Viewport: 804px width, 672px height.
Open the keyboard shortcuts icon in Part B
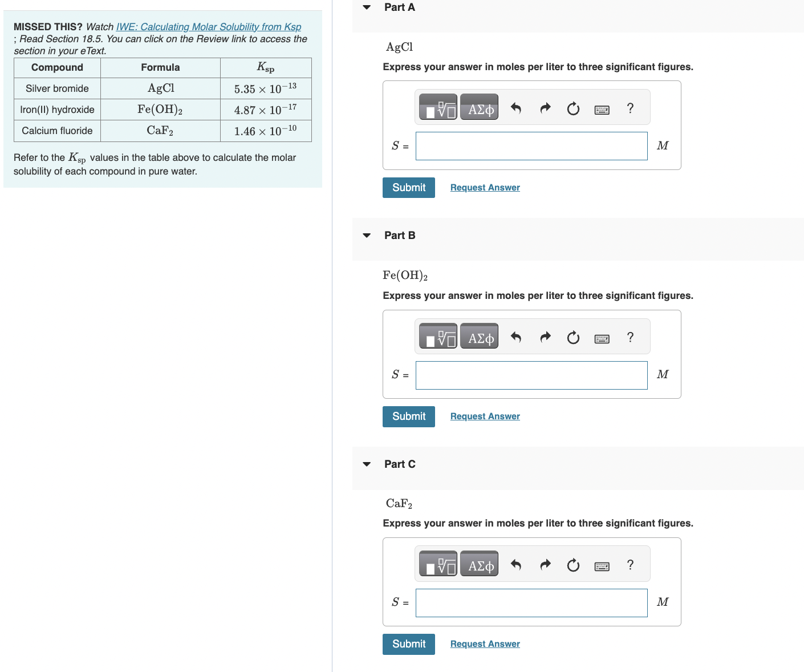[602, 338]
